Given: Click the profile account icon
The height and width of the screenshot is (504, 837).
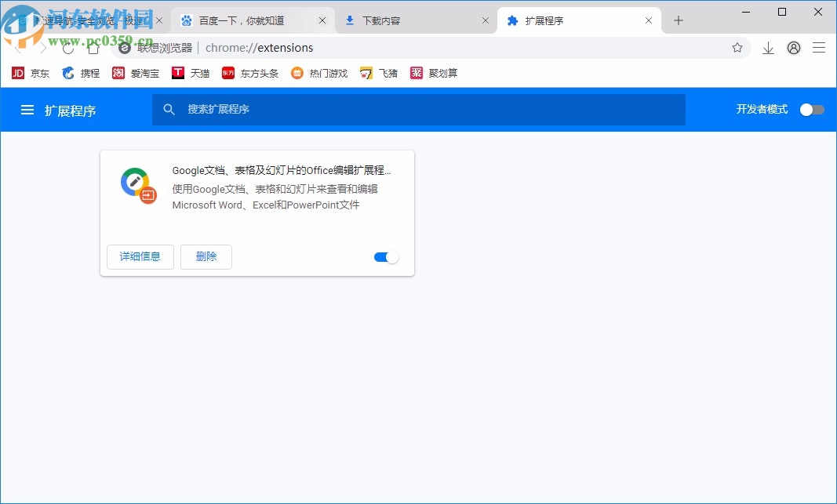Looking at the screenshot, I should pos(793,48).
